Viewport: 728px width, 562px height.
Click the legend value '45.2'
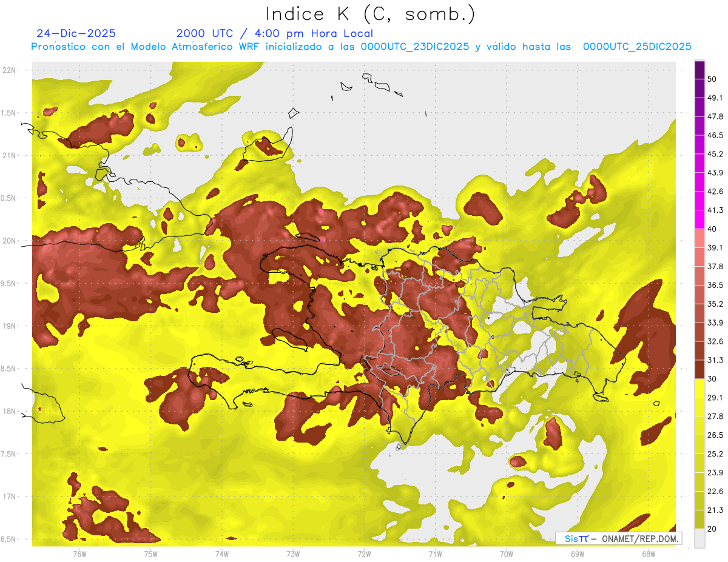[x=715, y=154]
